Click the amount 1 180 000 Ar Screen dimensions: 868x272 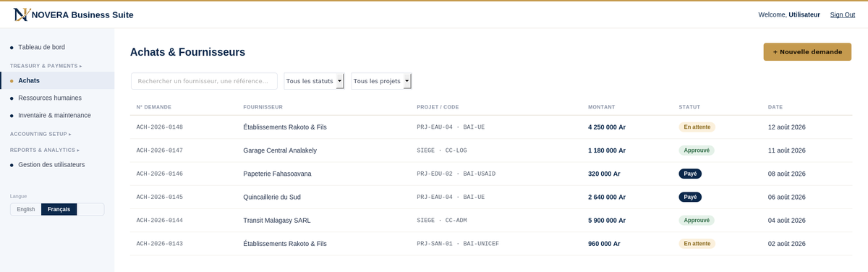tap(607, 150)
